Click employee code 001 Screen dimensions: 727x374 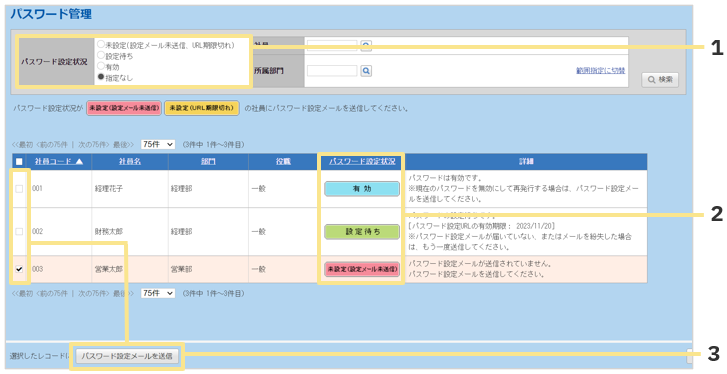pos(37,189)
